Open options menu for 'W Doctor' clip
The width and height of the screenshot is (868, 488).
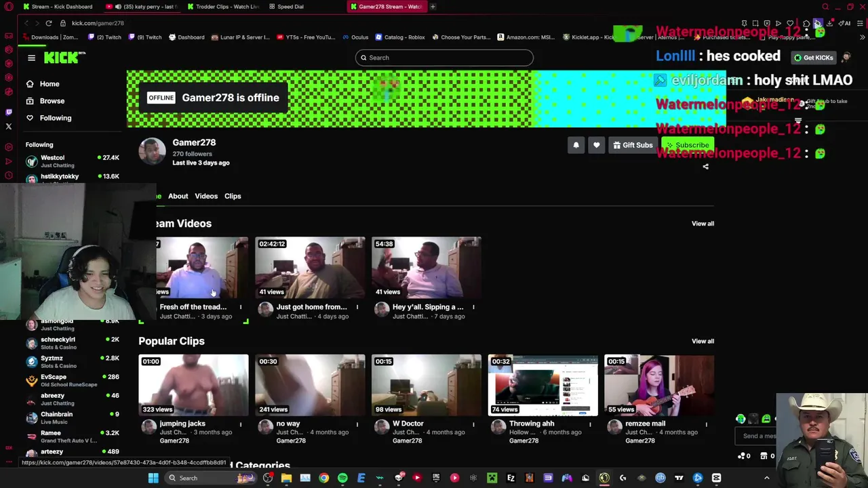[473, 424]
